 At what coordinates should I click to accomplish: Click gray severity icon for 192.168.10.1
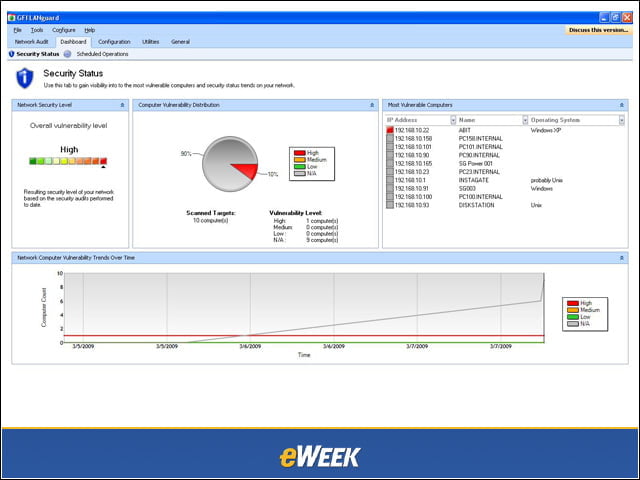tap(390, 180)
